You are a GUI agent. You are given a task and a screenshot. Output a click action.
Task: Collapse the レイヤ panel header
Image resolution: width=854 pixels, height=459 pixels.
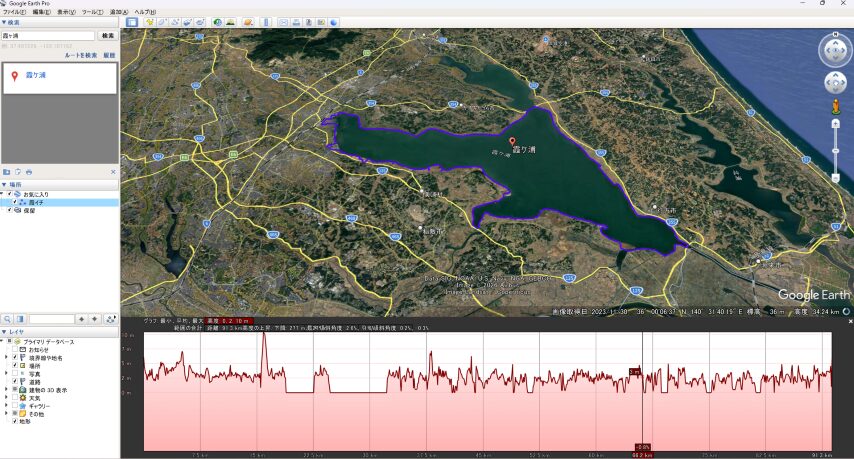point(4,330)
